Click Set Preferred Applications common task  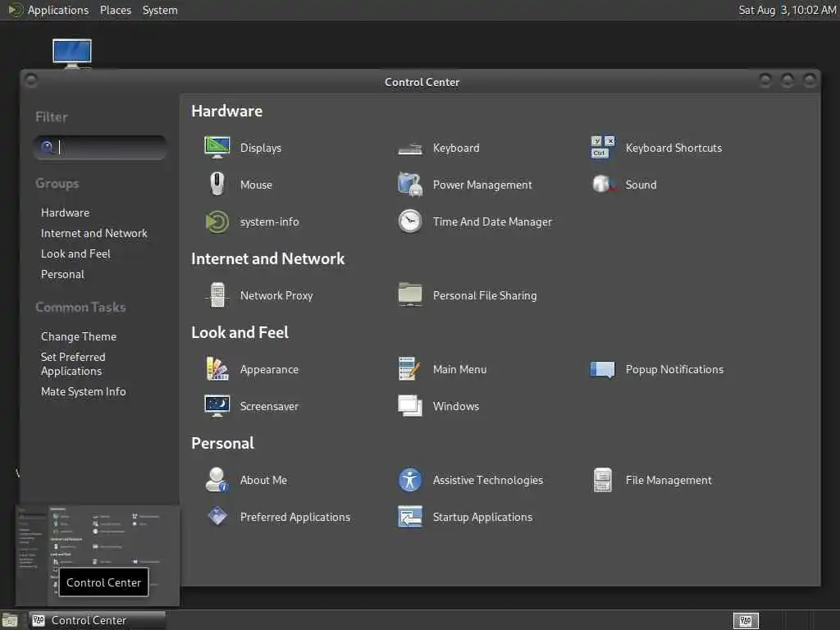tap(73, 363)
